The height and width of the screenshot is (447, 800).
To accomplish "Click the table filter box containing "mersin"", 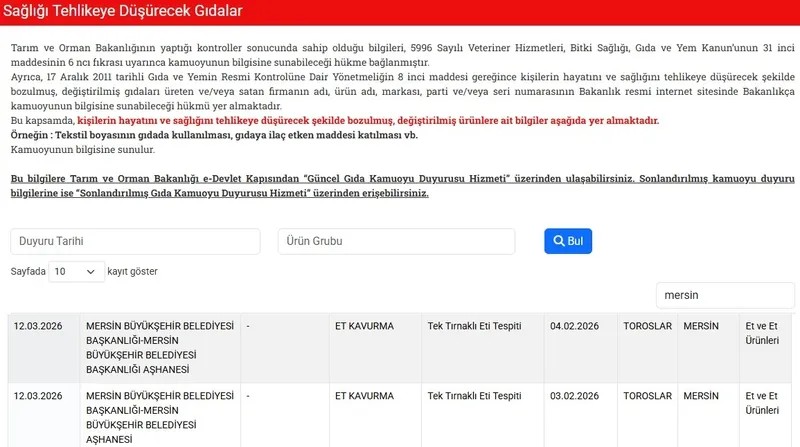I will click(x=724, y=295).
